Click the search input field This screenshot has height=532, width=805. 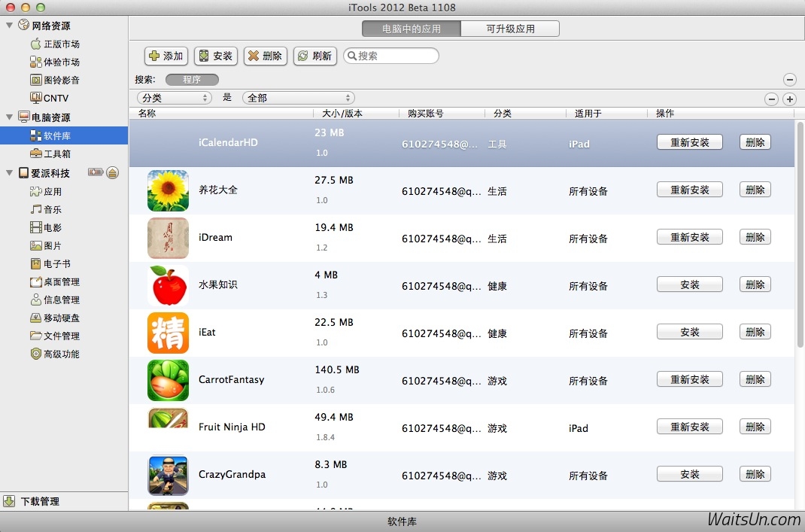coord(395,56)
